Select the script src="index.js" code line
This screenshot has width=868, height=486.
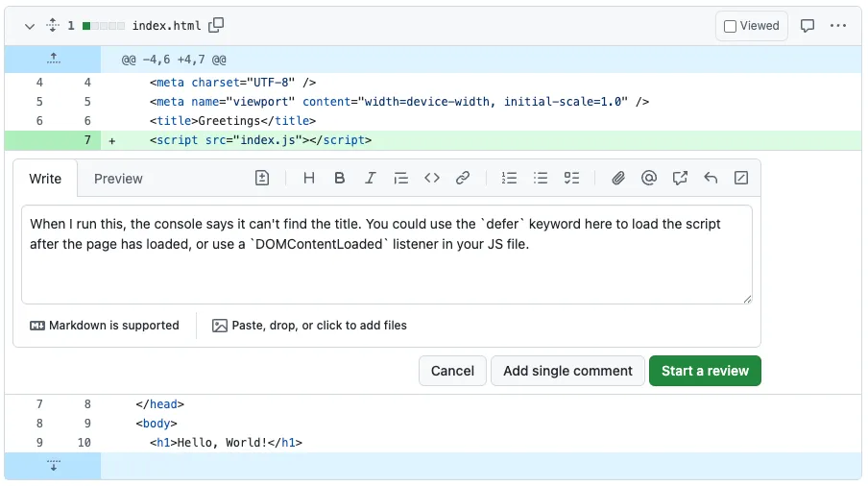click(x=260, y=140)
